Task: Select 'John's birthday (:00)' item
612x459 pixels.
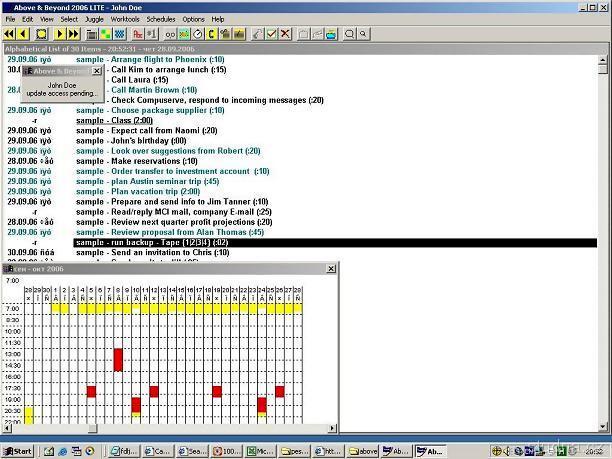Action: point(149,141)
